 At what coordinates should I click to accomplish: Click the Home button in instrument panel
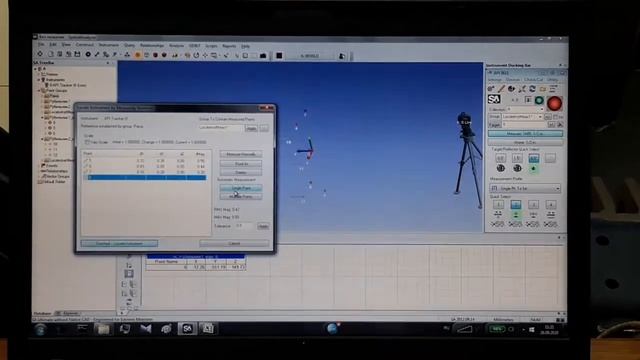pos(525,142)
